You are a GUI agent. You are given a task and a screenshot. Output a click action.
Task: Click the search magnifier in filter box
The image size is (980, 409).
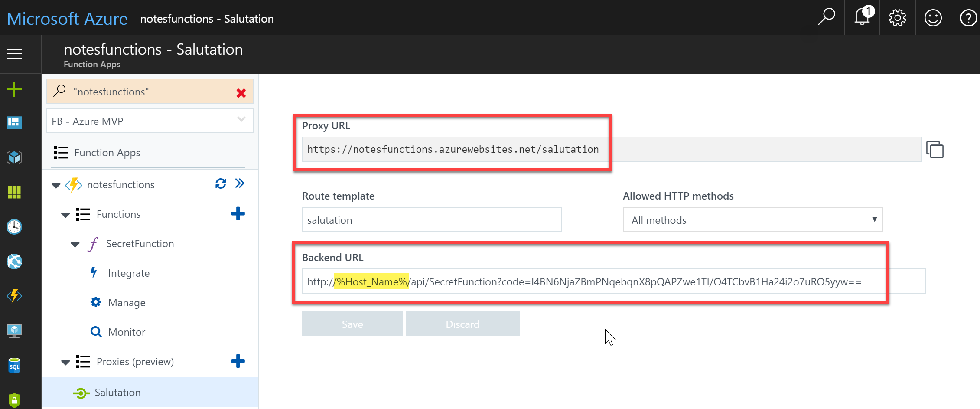click(59, 91)
